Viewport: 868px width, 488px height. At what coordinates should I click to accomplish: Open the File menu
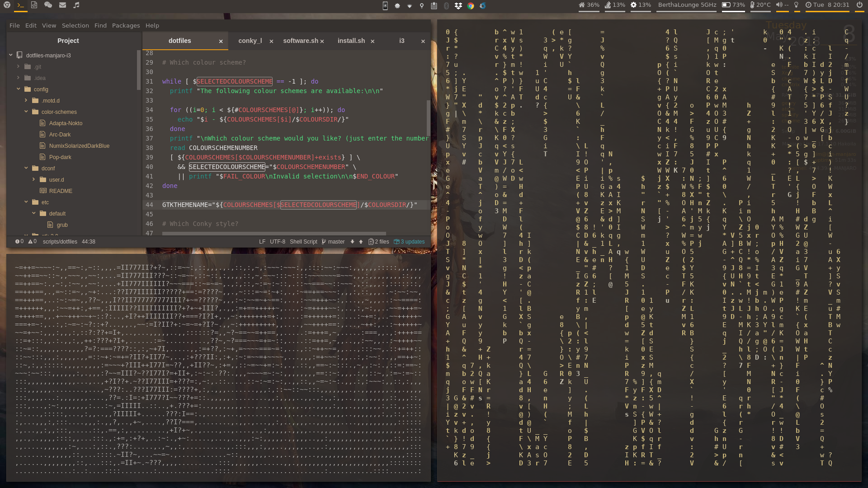click(x=14, y=26)
